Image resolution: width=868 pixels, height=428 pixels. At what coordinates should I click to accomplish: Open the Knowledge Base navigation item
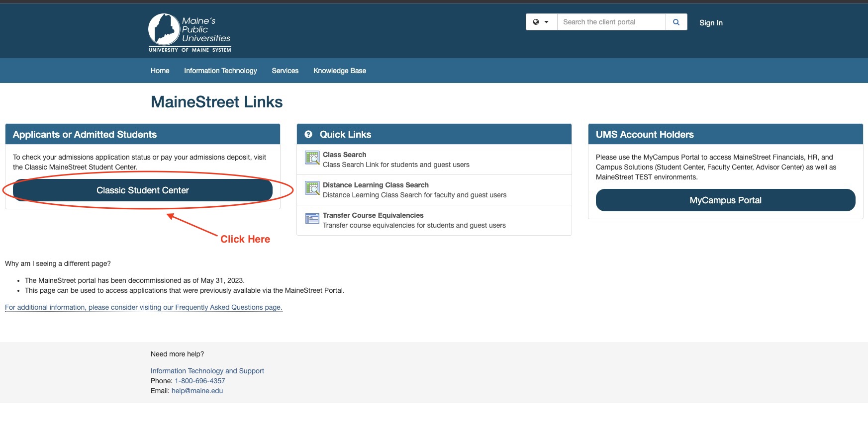tap(340, 71)
